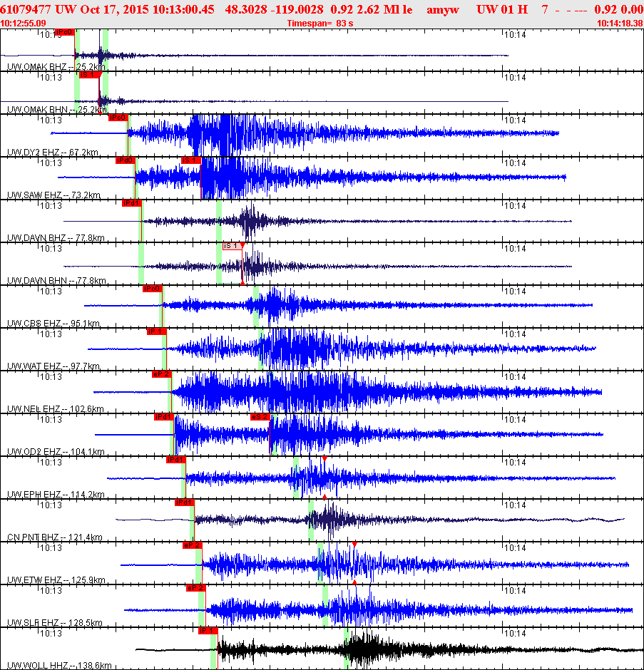Click the green predicted-S bar on WOLL HHZ
644x670 pixels.
click(347, 648)
